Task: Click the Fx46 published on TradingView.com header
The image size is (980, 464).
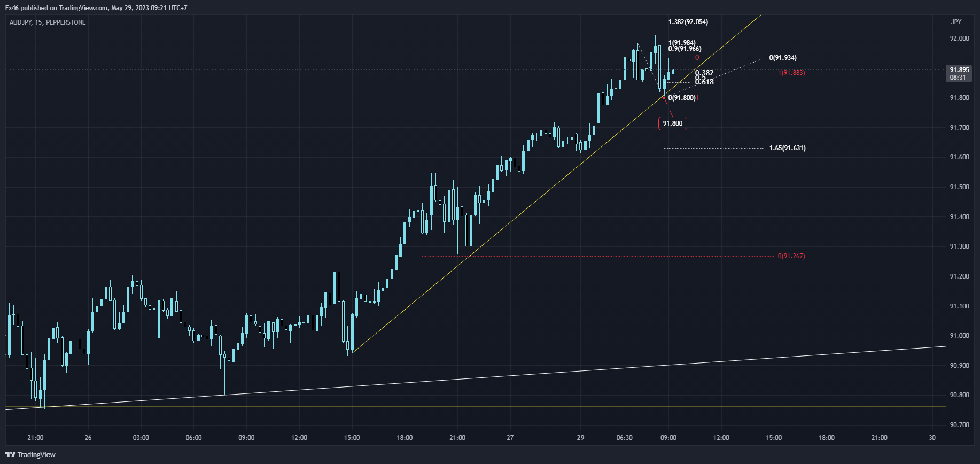Action: coord(96,8)
